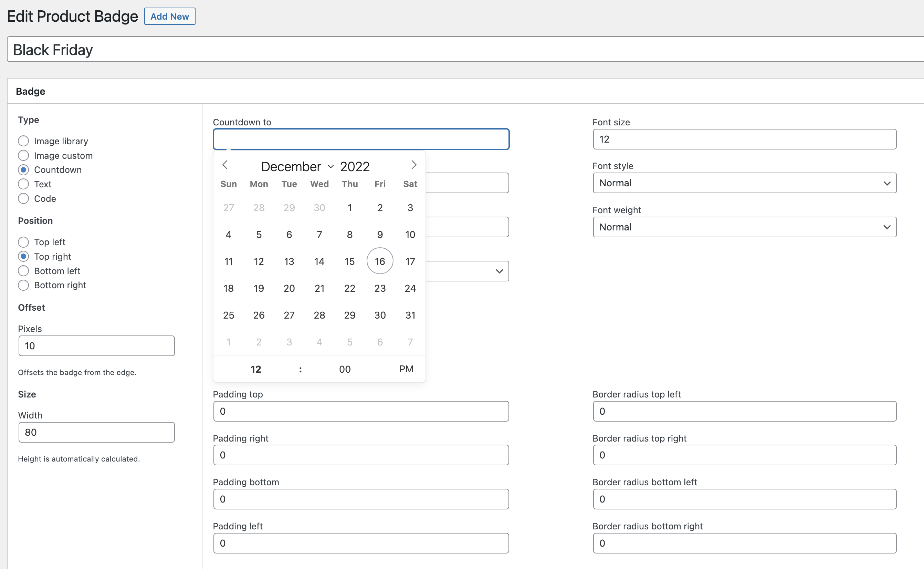Go to previous month in calendar
924x569 pixels.
click(x=225, y=165)
